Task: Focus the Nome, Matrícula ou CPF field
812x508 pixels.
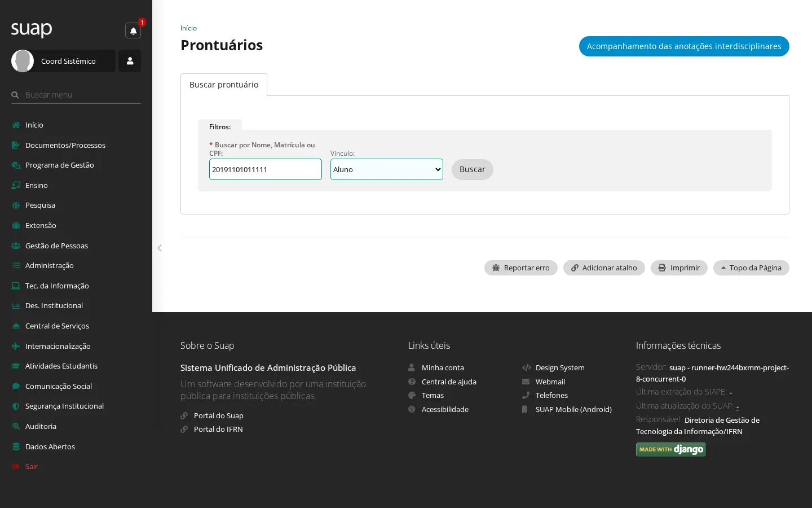Action: tap(266, 169)
